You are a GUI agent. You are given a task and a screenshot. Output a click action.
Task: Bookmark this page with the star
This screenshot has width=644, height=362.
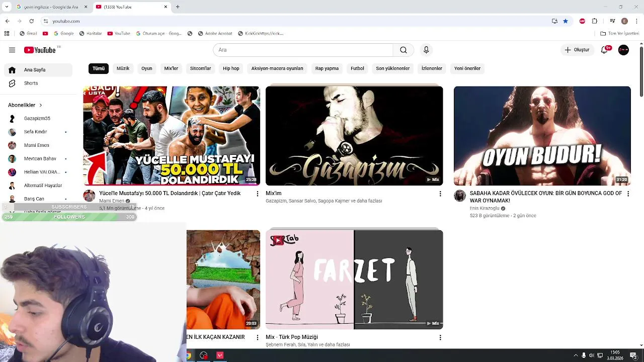coord(566,21)
